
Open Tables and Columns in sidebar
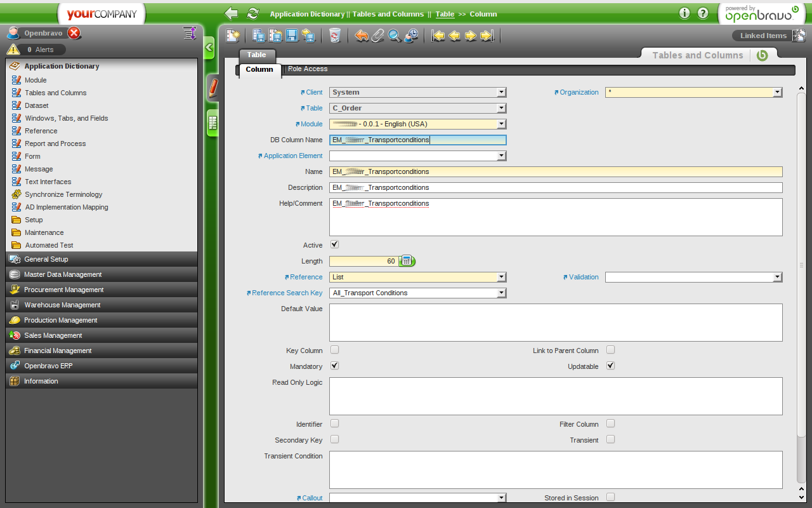tap(55, 93)
